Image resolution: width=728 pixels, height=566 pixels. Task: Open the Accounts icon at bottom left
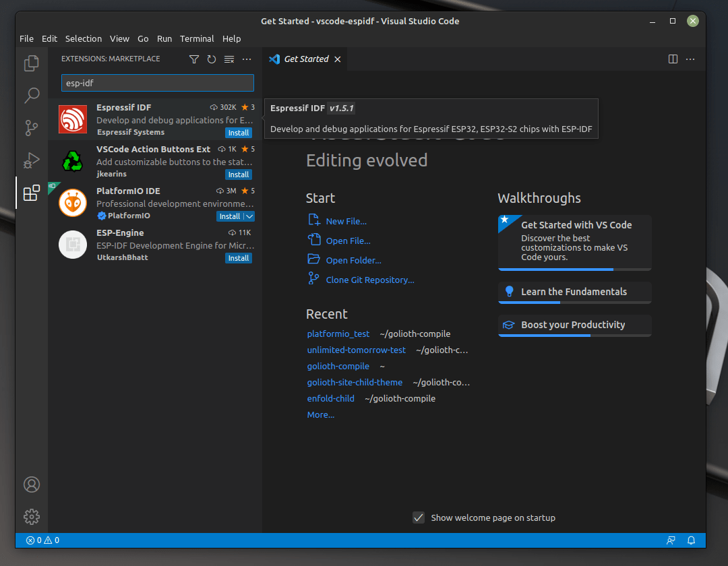(31, 484)
